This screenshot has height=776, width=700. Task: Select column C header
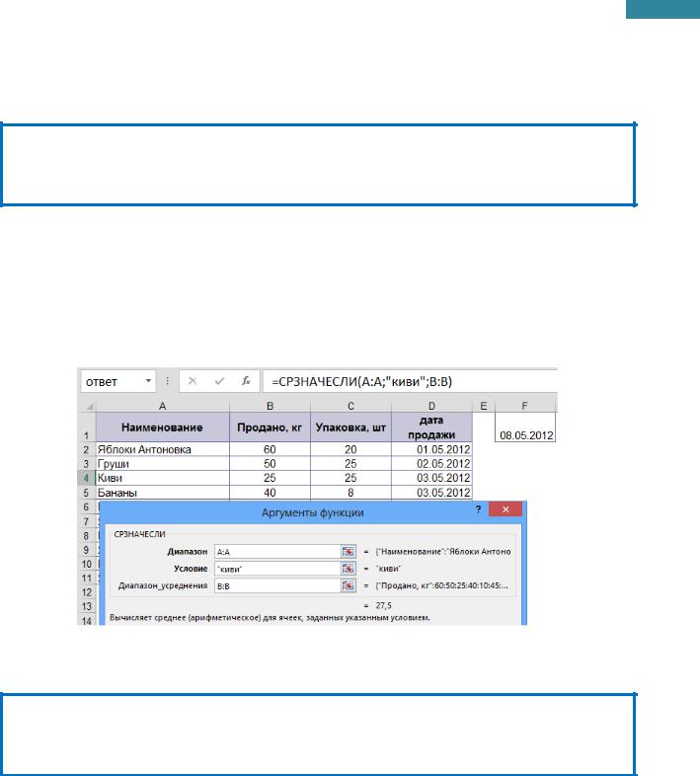point(350,407)
